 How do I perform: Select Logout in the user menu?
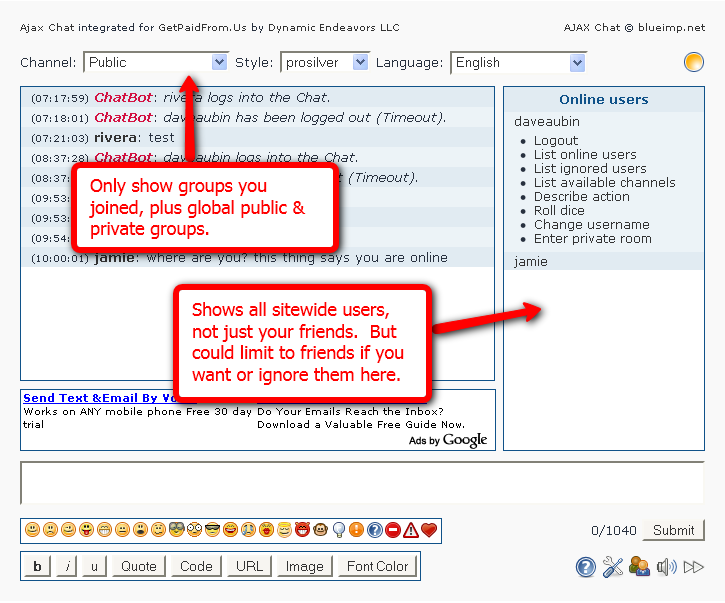tap(555, 141)
